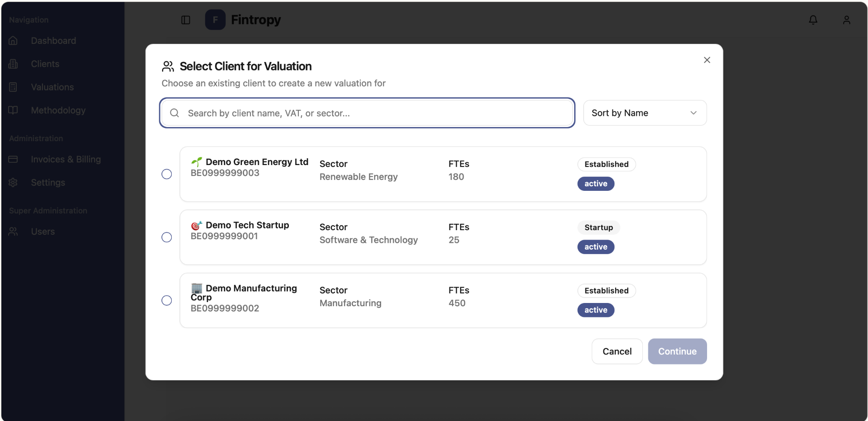Open the user account menu

(x=846, y=19)
